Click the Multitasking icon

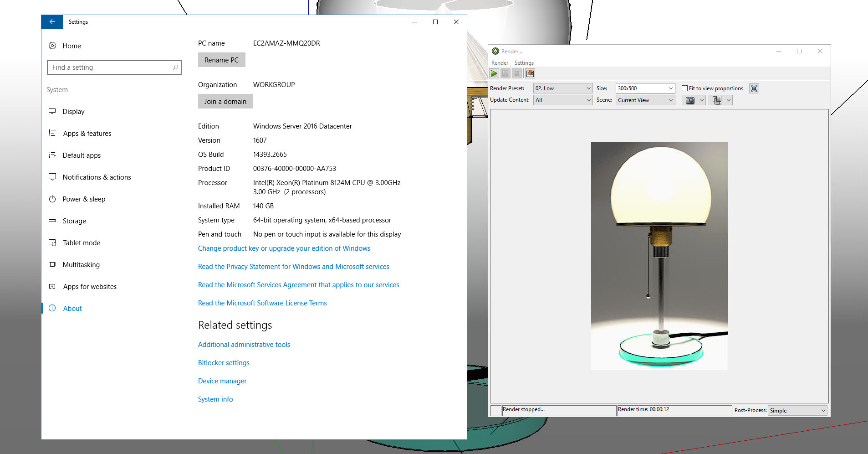point(52,264)
